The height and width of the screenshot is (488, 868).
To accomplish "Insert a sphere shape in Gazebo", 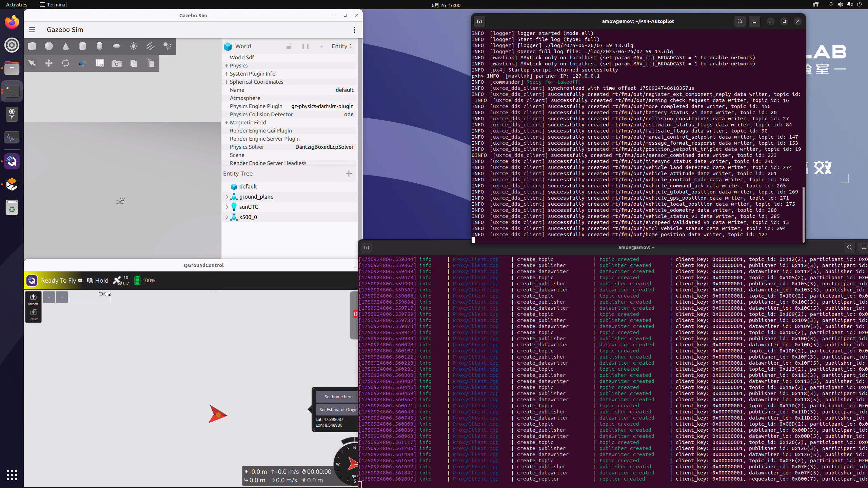I will point(49,46).
